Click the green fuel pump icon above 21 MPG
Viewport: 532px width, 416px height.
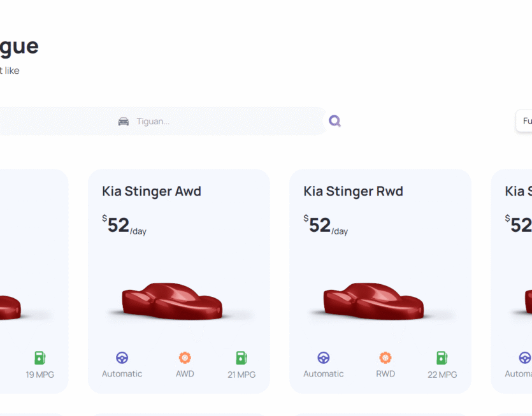click(x=241, y=358)
